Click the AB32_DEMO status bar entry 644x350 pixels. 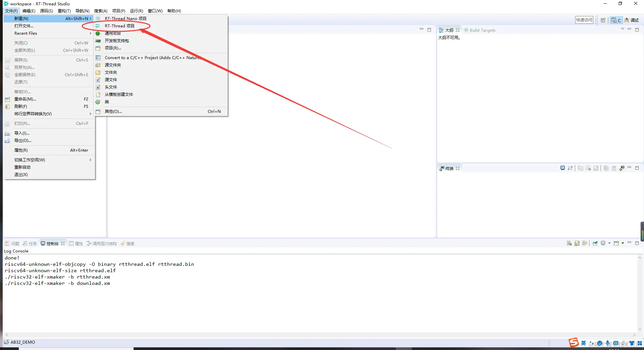click(20, 342)
